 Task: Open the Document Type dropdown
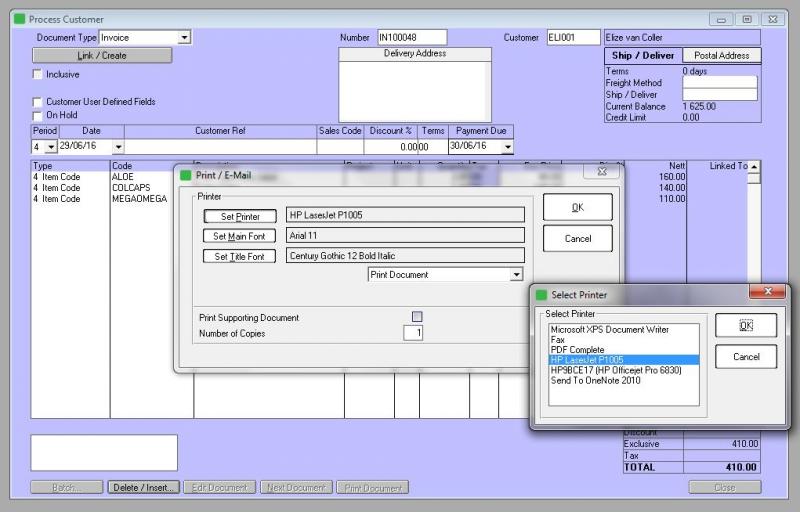coord(184,38)
